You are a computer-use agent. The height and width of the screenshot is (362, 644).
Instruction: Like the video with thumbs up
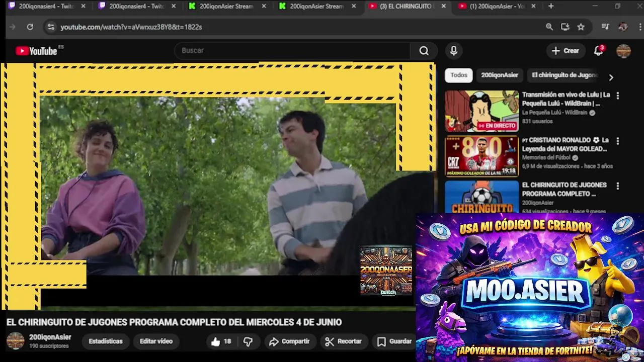pyautogui.click(x=221, y=341)
